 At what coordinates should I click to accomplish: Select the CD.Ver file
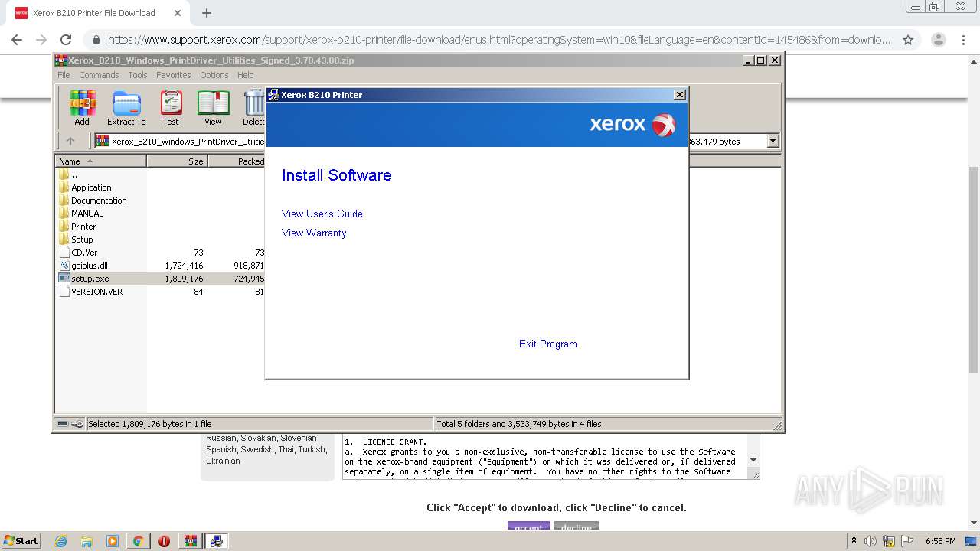(x=84, y=253)
